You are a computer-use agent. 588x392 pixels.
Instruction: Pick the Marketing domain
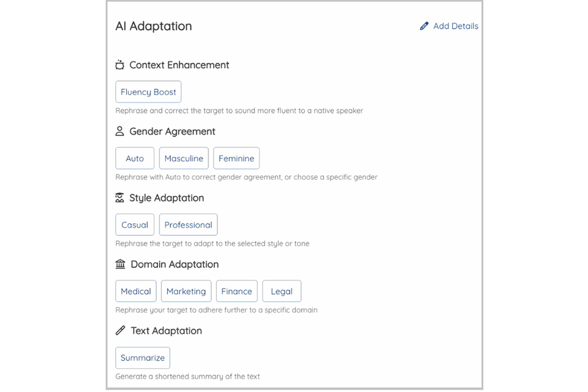point(186,291)
